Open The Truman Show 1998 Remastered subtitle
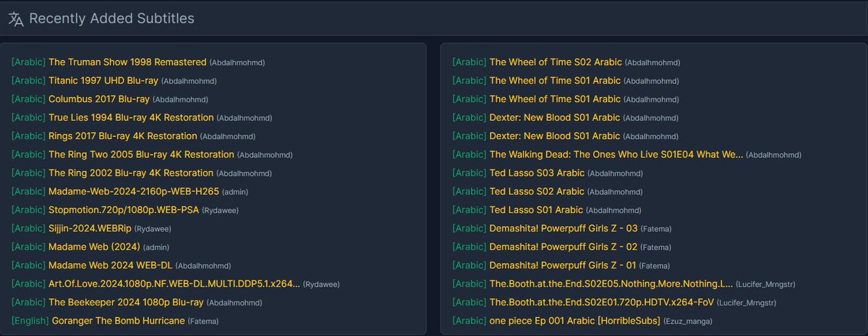The width and height of the screenshot is (868, 336). tap(127, 62)
